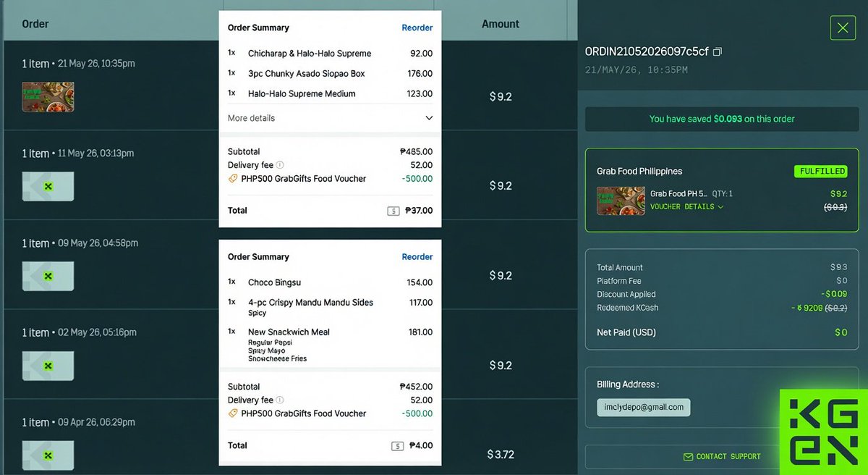The height and width of the screenshot is (475, 868).
Task: Open the 02 May 26 order placeholder thumbnail
Action: pos(48,366)
